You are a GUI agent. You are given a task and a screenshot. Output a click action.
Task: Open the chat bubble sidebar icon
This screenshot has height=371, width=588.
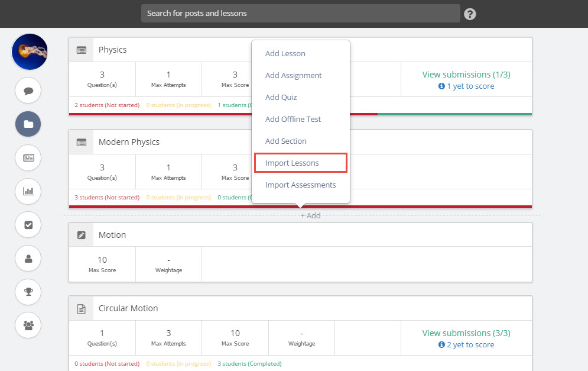point(28,91)
